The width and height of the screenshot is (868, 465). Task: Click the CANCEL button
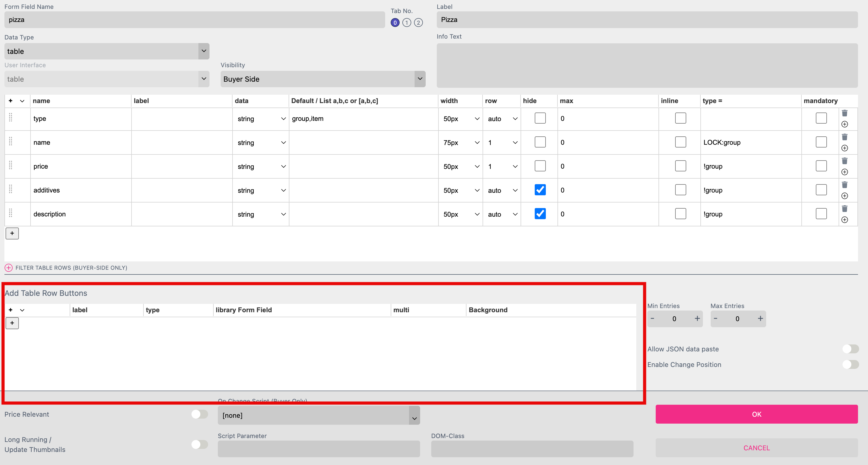(x=756, y=448)
